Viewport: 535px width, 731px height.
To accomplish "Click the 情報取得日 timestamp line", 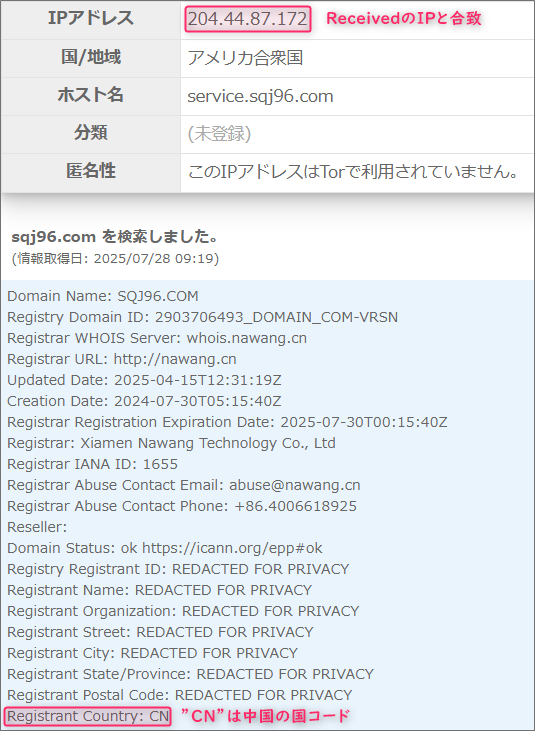I will [x=115, y=258].
